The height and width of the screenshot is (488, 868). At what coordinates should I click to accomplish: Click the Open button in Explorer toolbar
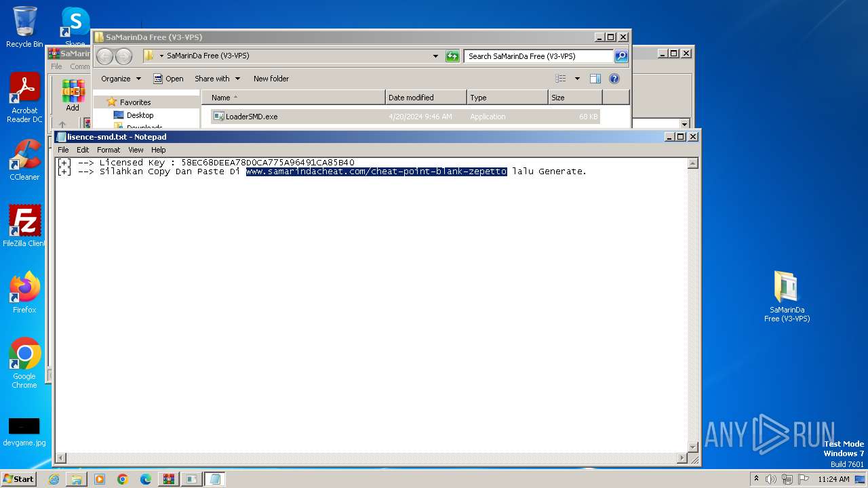[x=168, y=79]
